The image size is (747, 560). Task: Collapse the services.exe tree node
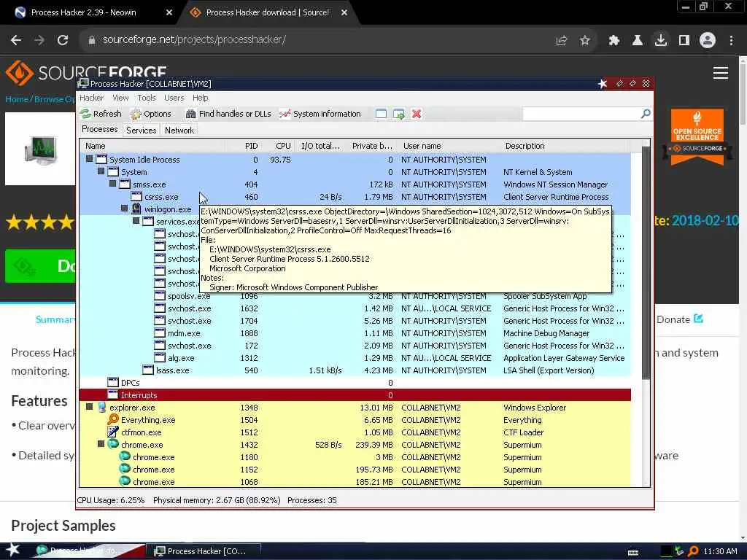click(x=136, y=221)
